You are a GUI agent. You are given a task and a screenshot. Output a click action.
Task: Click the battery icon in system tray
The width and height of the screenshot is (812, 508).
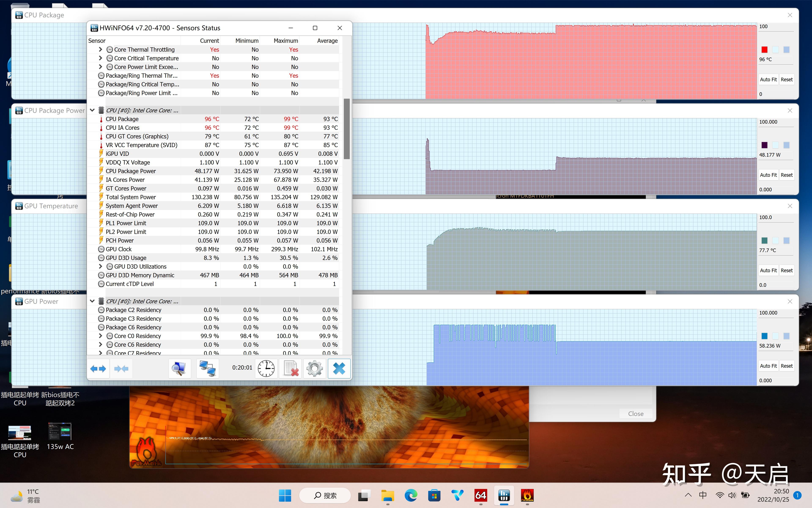[745, 495]
